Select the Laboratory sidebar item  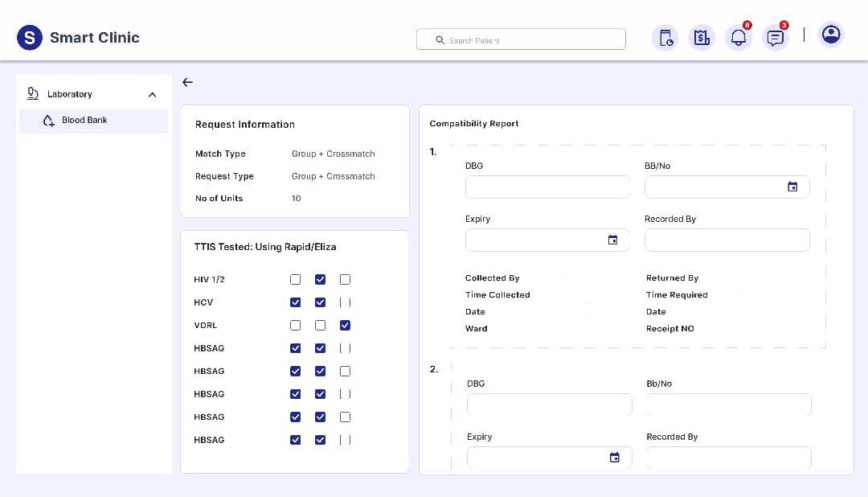(x=93, y=94)
